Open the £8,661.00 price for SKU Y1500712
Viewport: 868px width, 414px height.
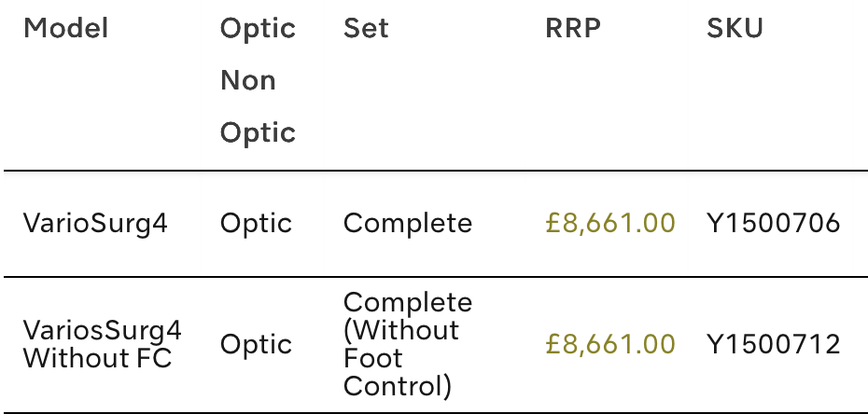pos(609,344)
